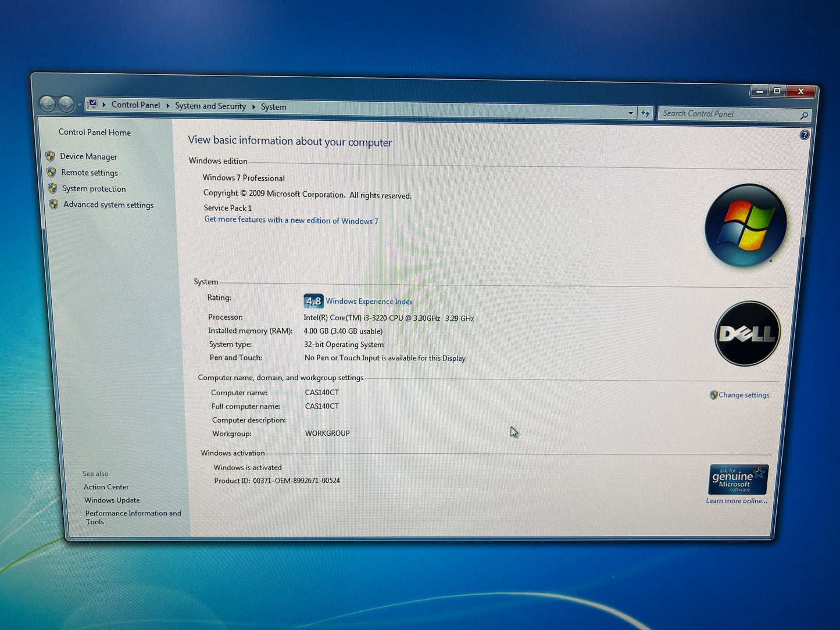Expand the arrow after Control Panel breadcrumb
840x630 pixels.
click(167, 105)
